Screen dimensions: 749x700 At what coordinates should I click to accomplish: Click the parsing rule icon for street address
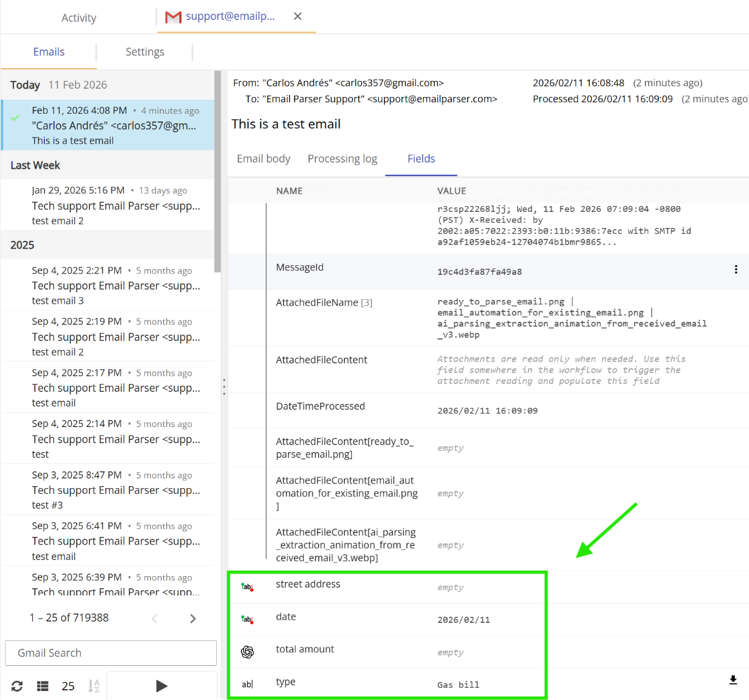247,585
